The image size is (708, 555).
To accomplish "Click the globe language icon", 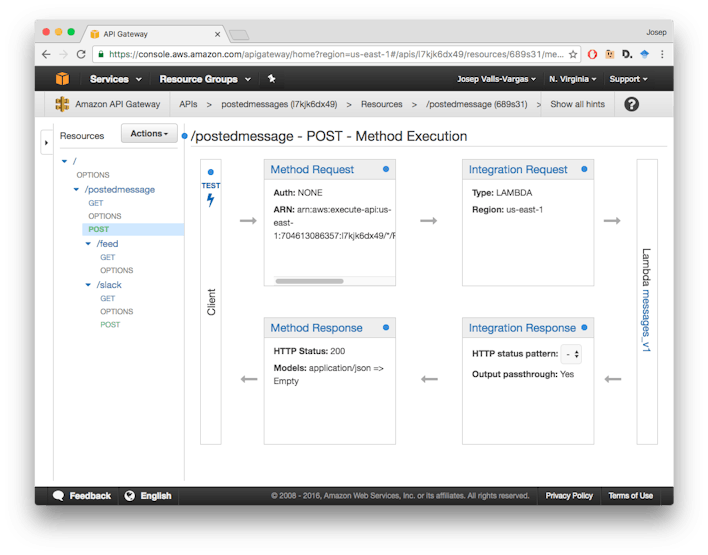I will coord(130,495).
